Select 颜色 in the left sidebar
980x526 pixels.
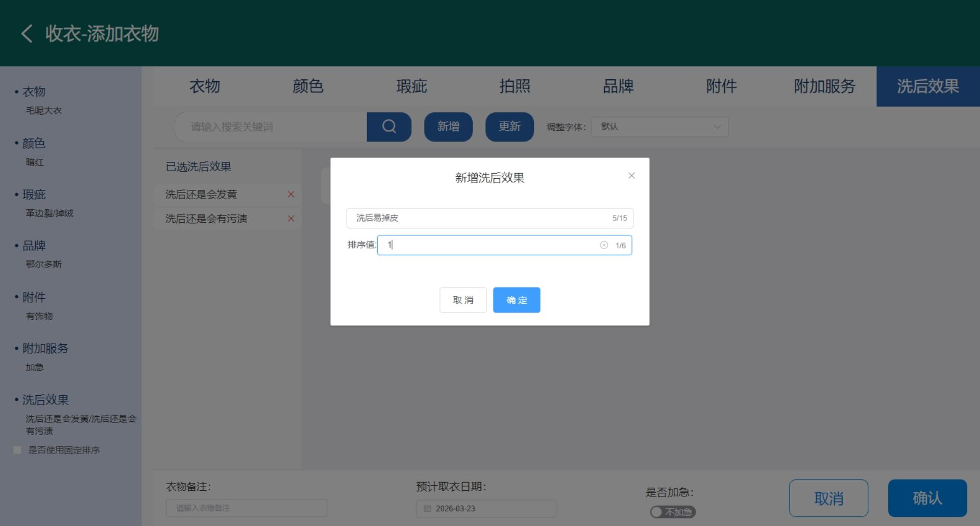(x=34, y=143)
